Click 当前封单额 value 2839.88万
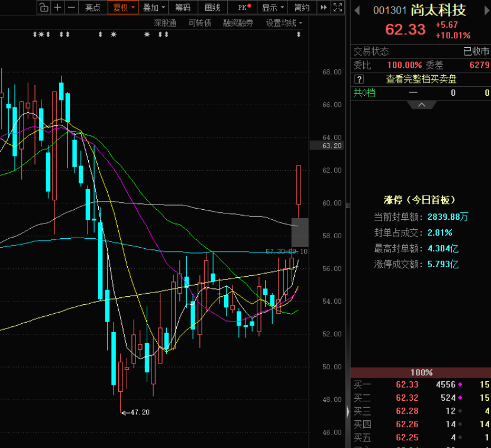491x448 pixels. pos(448,217)
